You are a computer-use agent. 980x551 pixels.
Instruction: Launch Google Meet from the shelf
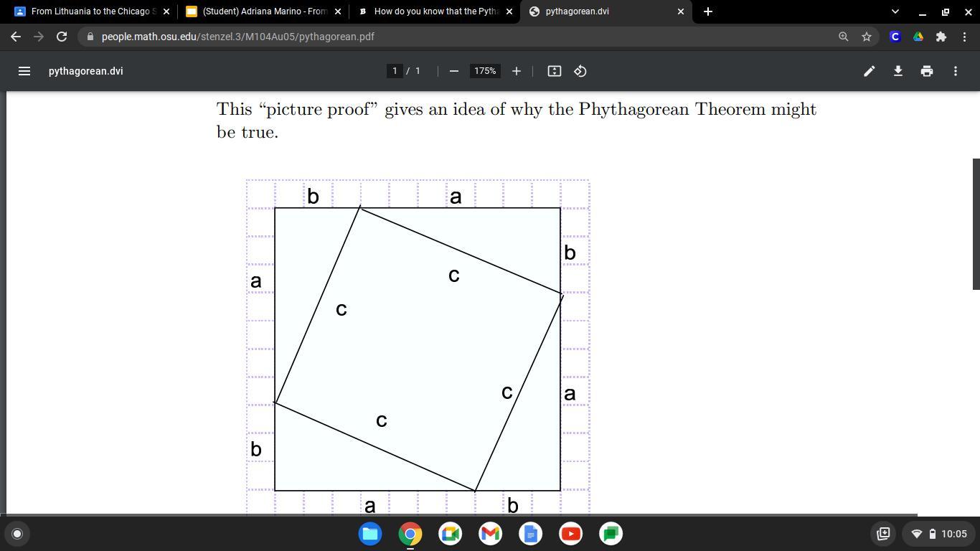coord(451,534)
